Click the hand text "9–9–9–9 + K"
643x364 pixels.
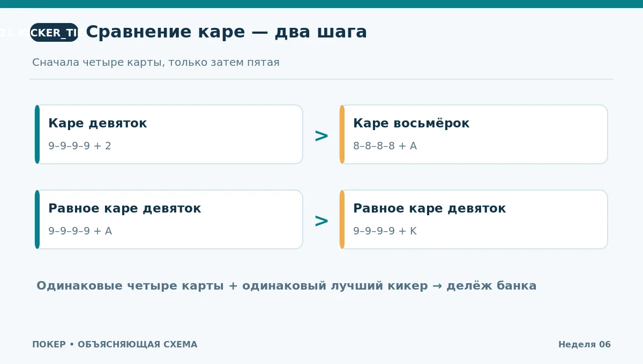(385, 231)
